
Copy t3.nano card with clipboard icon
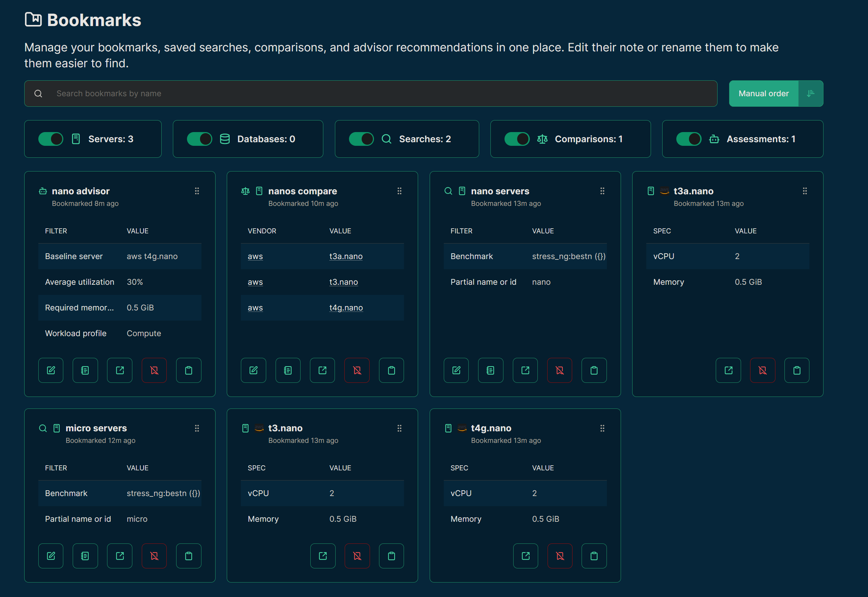(x=391, y=556)
